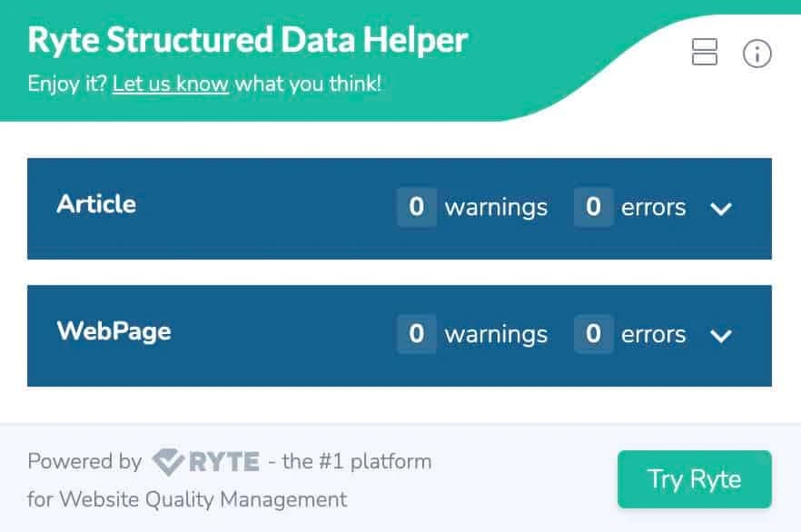Click the WebPage warnings count badge

[417, 335]
